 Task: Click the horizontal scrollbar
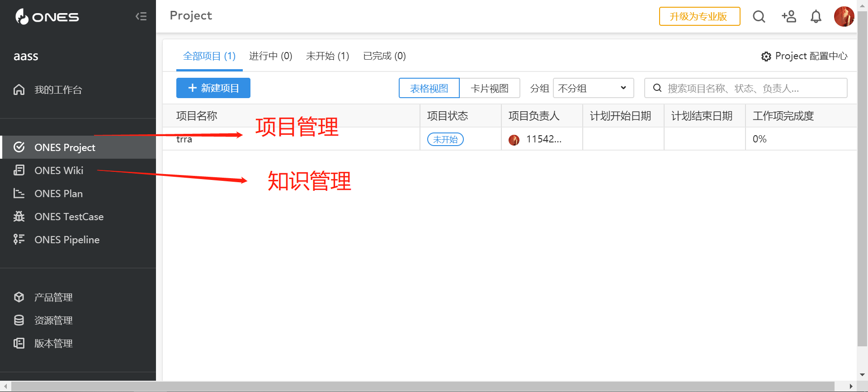point(423,386)
